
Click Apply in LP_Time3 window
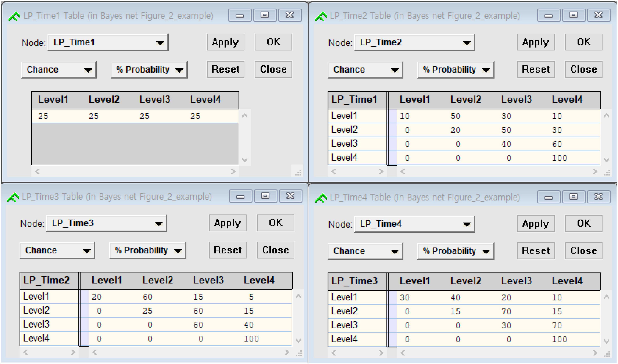(228, 223)
